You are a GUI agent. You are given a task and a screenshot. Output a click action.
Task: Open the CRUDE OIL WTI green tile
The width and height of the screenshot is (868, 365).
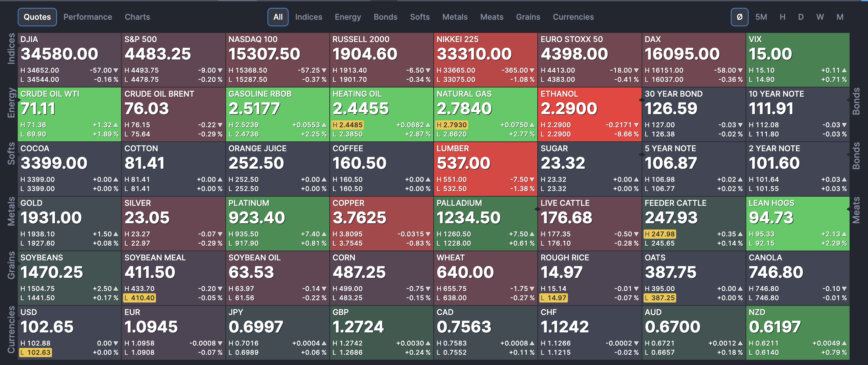(x=69, y=114)
